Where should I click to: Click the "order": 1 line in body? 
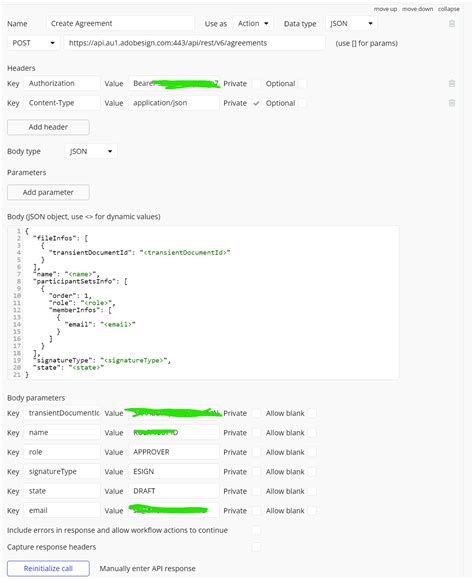pyautogui.click(x=70, y=296)
